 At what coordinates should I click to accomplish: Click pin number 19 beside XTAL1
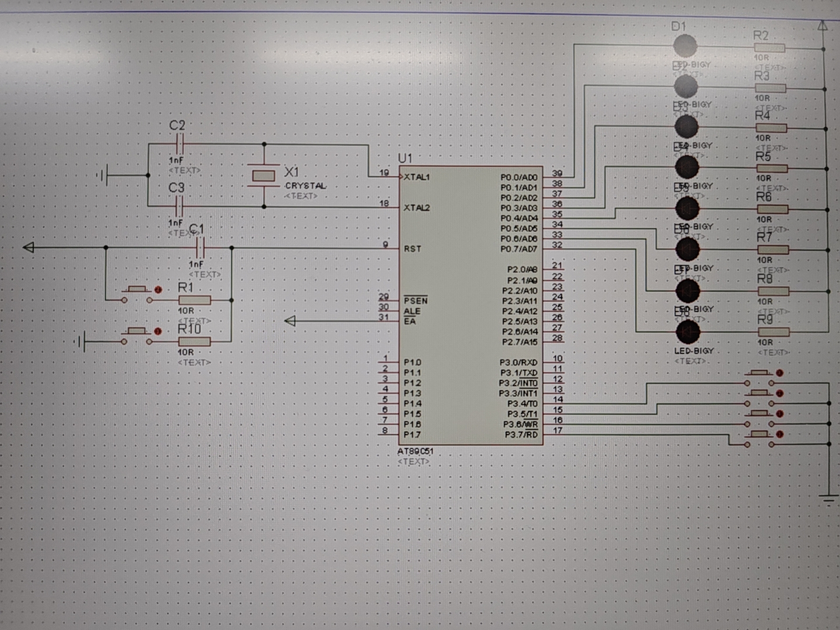[x=384, y=173]
